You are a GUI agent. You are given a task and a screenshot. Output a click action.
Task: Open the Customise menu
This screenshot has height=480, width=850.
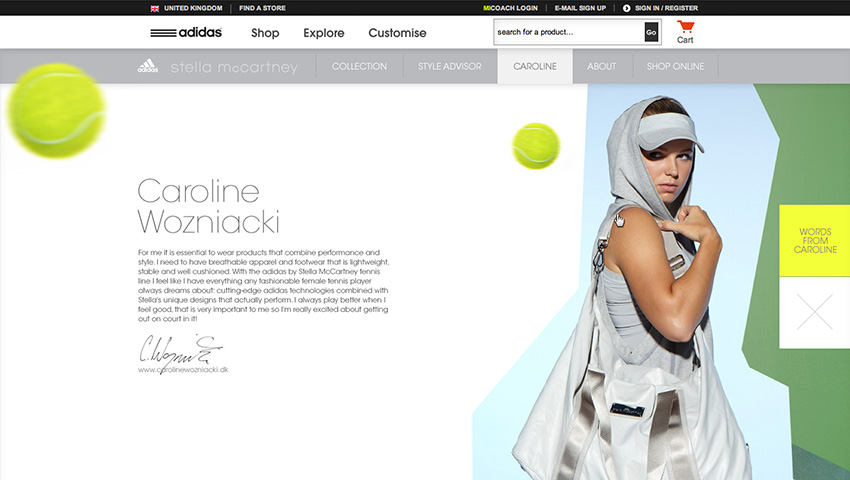coord(397,33)
